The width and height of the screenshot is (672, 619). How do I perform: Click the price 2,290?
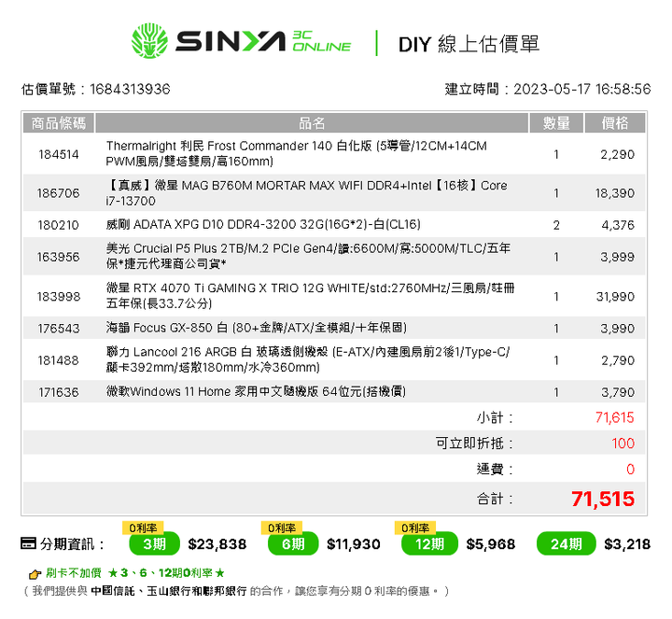click(617, 154)
